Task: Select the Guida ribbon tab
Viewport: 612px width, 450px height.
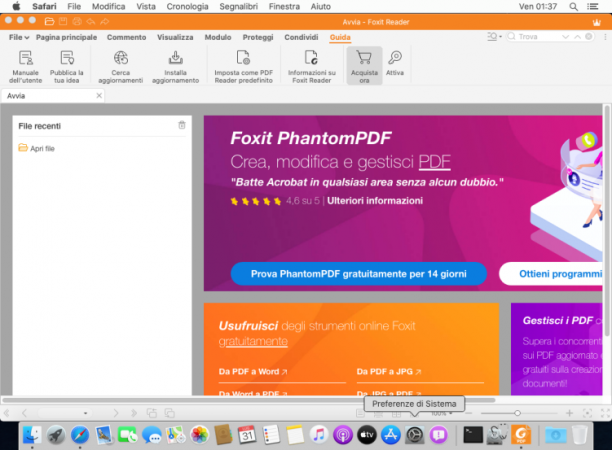Action: (340, 37)
